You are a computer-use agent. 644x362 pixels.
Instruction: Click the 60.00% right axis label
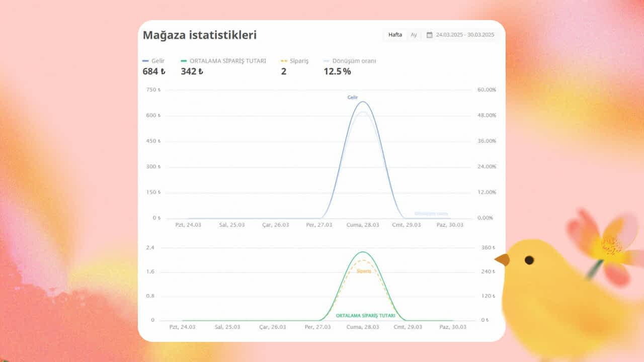[487, 89]
